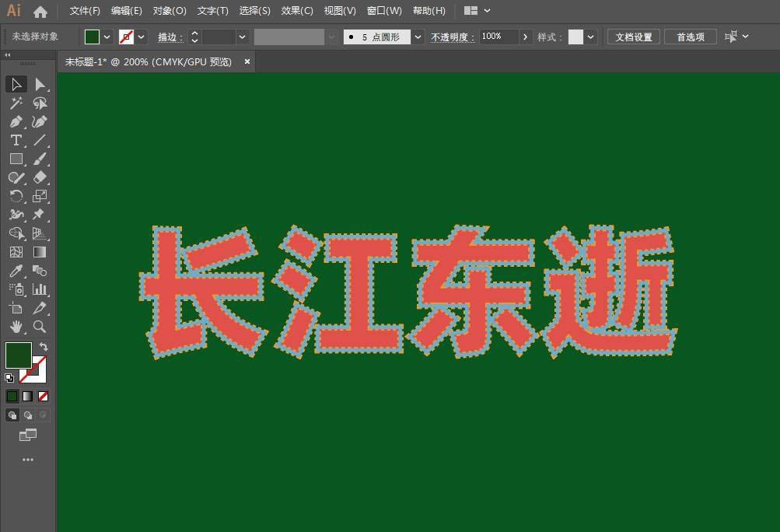Select the Type tool

point(16,140)
